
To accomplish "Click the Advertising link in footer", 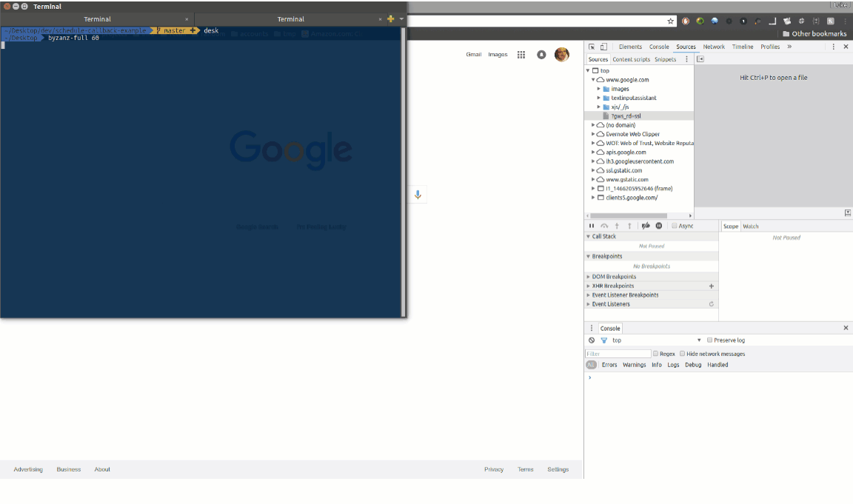I will coord(28,468).
